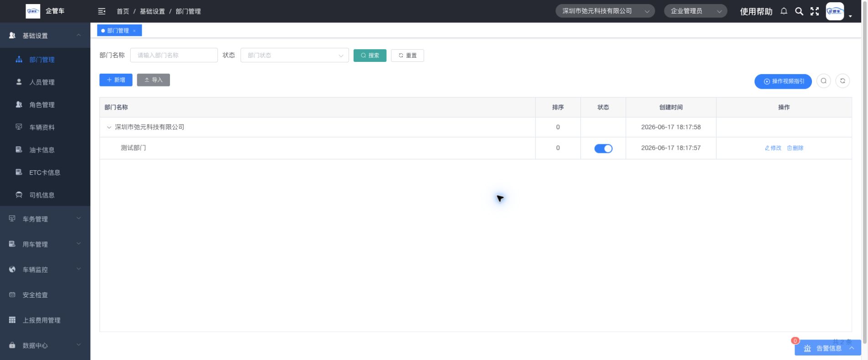Open 角色管理 in sidebar
The image size is (868, 360).
pos(45,105)
